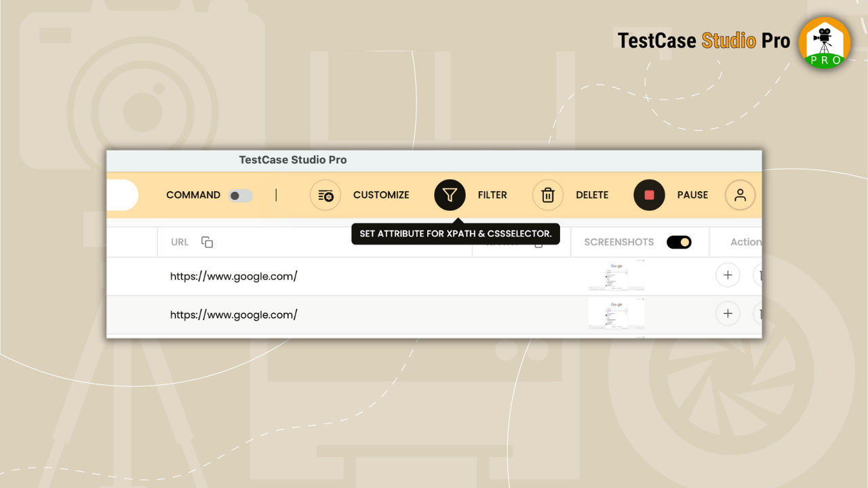Viewport: 868px width, 488px height.
Task: Open the Filter funnel icon
Action: 450,195
